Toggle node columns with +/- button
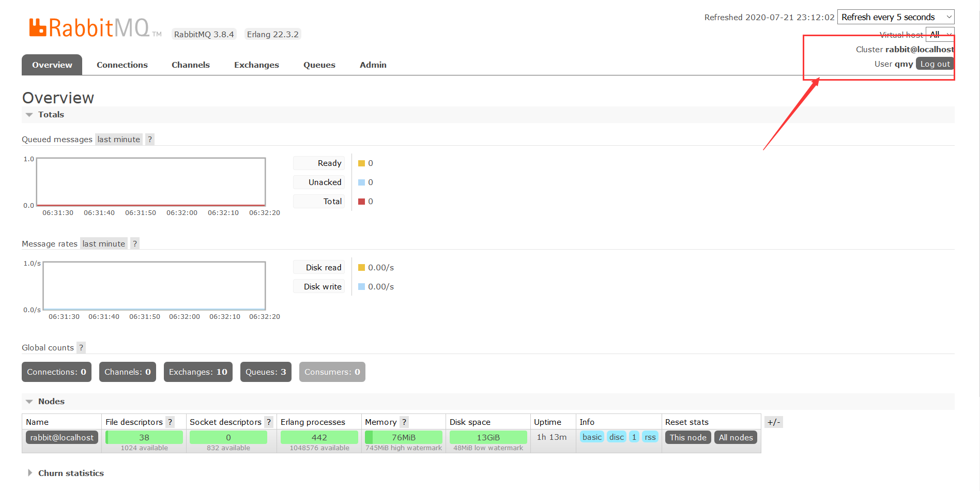The height and width of the screenshot is (491, 980). click(x=774, y=422)
